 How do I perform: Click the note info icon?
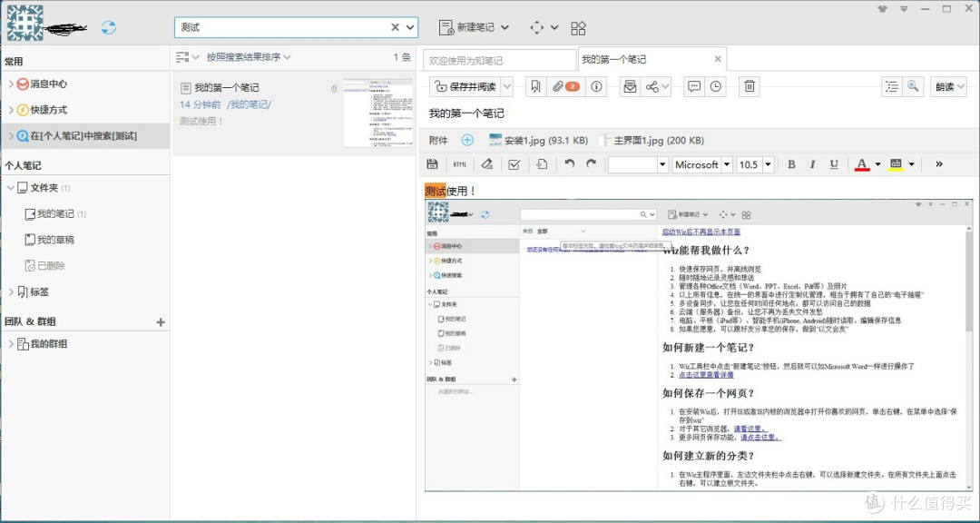[x=596, y=87]
